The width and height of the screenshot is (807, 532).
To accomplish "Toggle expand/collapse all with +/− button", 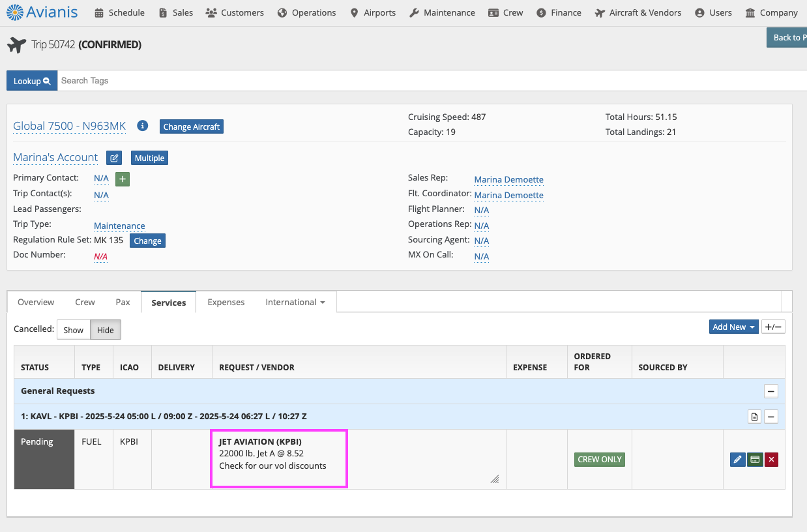I will tap(774, 327).
